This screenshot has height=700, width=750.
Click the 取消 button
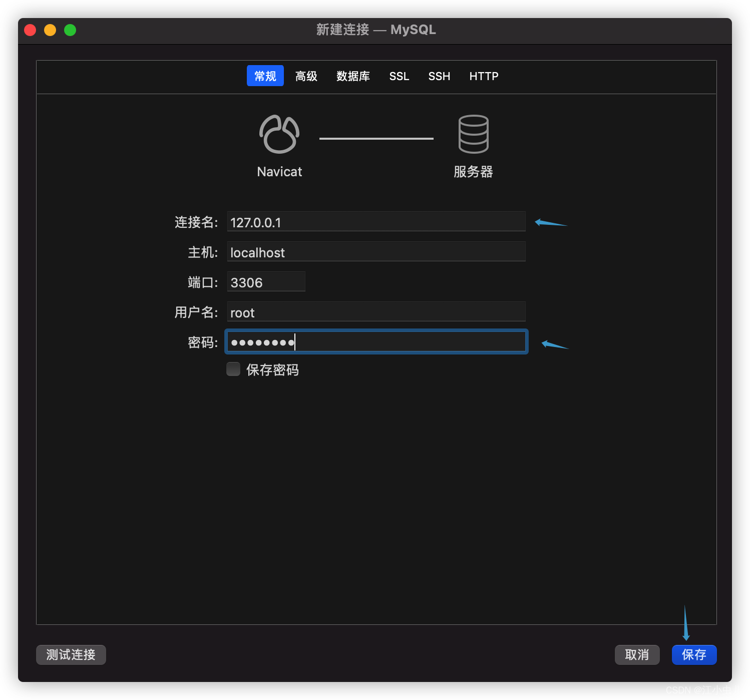click(x=637, y=654)
